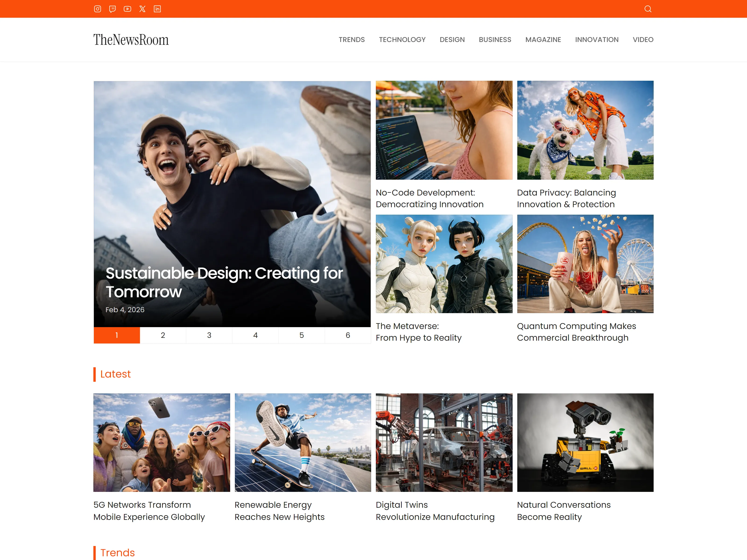Read Digital Twins Revolutionize Manufacturing title
The height and width of the screenshot is (560, 747).
coord(435,511)
